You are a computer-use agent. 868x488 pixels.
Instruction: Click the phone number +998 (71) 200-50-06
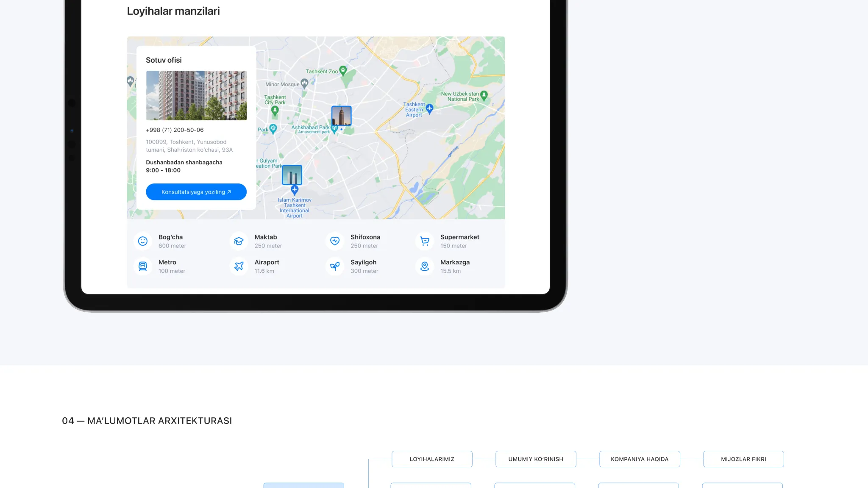(175, 130)
